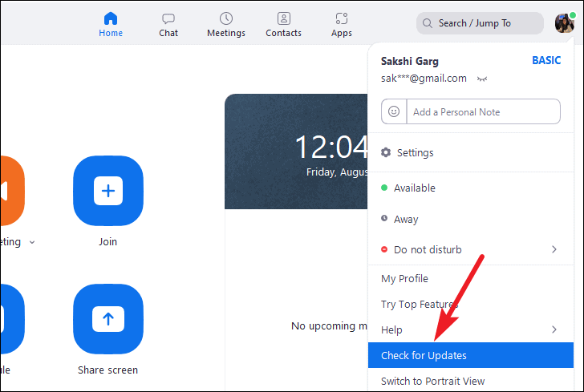Click the partially visible Schedule icon
The width and height of the screenshot is (584, 392).
click(11, 319)
